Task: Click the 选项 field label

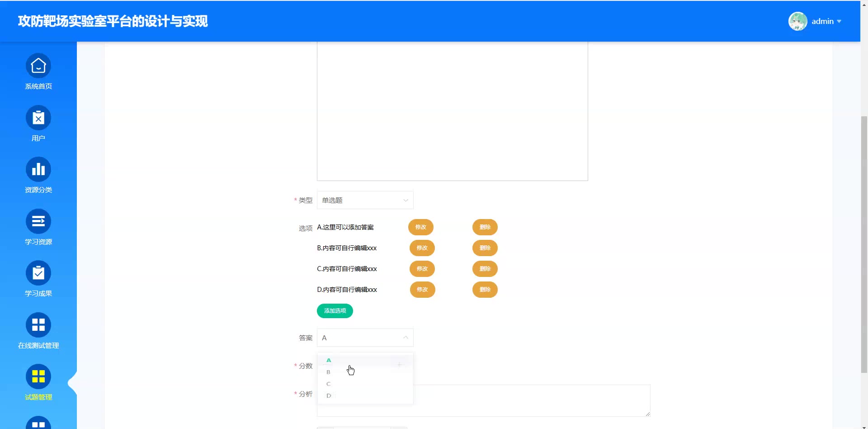Action: 306,228
